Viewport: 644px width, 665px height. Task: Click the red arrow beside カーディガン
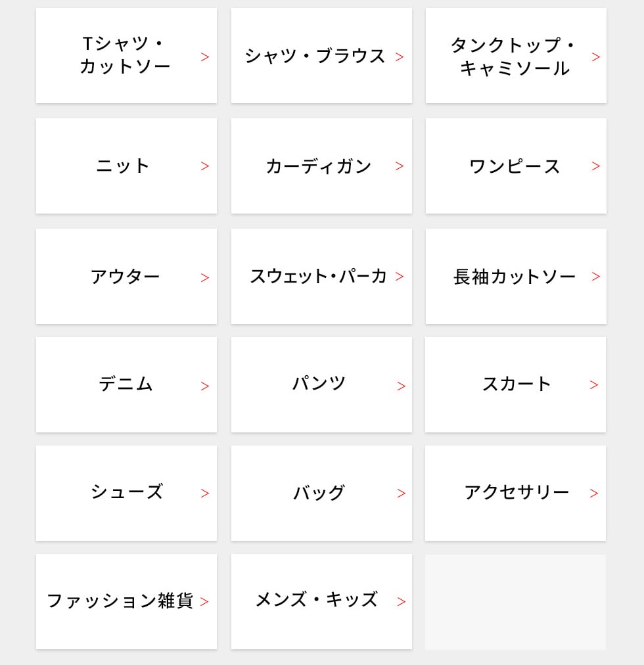pyautogui.click(x=400, y=166)
